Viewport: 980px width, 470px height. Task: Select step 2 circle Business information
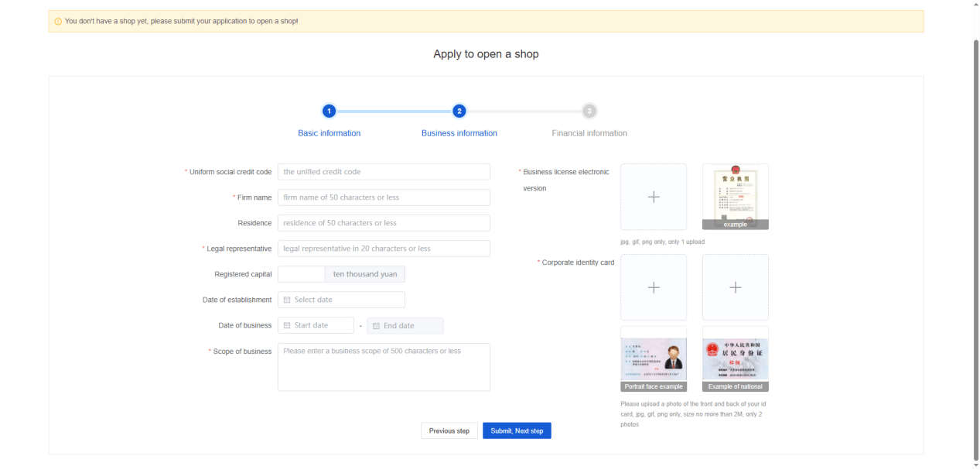(x=459, y=111)
